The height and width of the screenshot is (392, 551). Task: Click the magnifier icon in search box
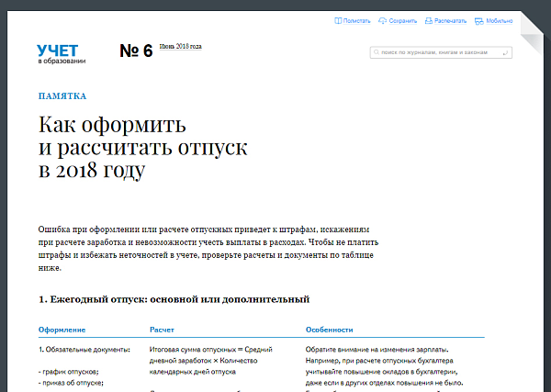tap(376, 52)
